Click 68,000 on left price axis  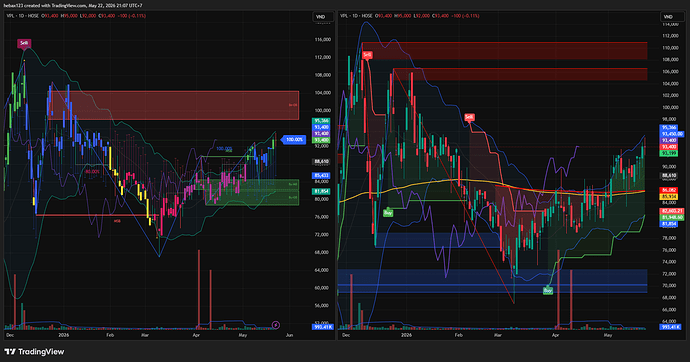coord(323,252)
